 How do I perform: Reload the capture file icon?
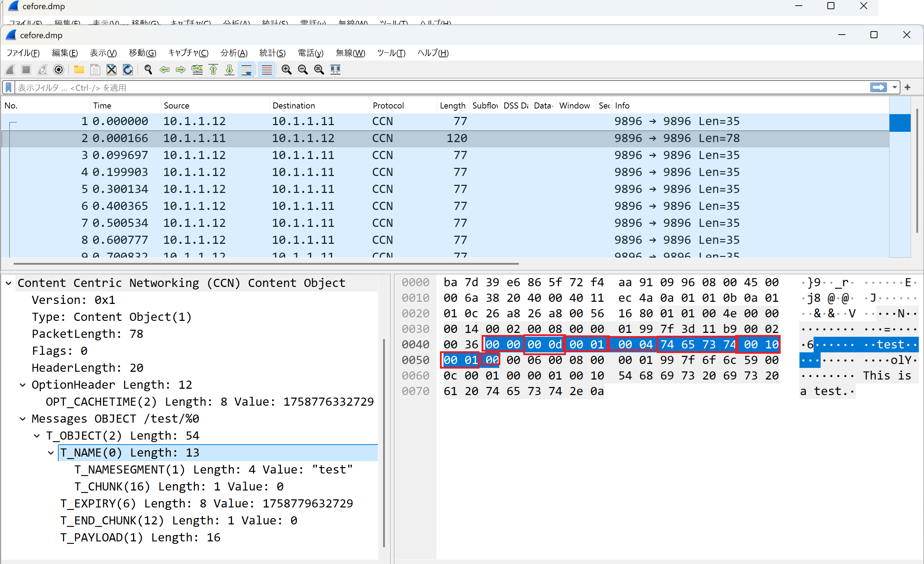click(128, 69)
